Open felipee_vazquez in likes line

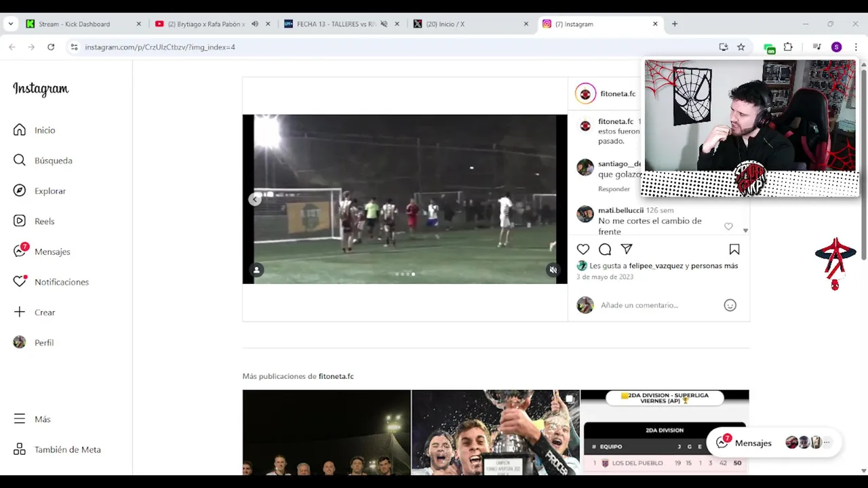tap(655, 266)
